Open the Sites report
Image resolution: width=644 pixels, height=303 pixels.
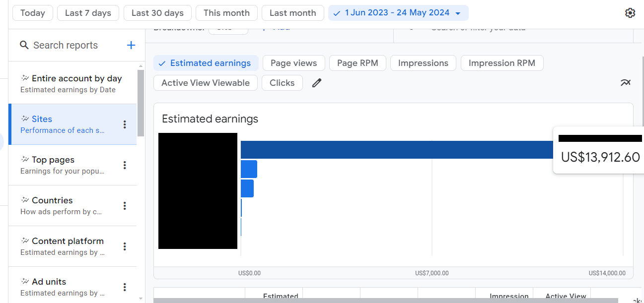72,124
